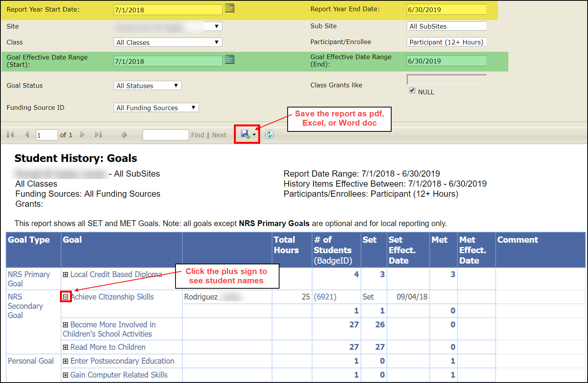This screenshot has height=383, width=588.
Task: Expand the Local Credit Based Diploma row
Action: (x=66, y=274)
